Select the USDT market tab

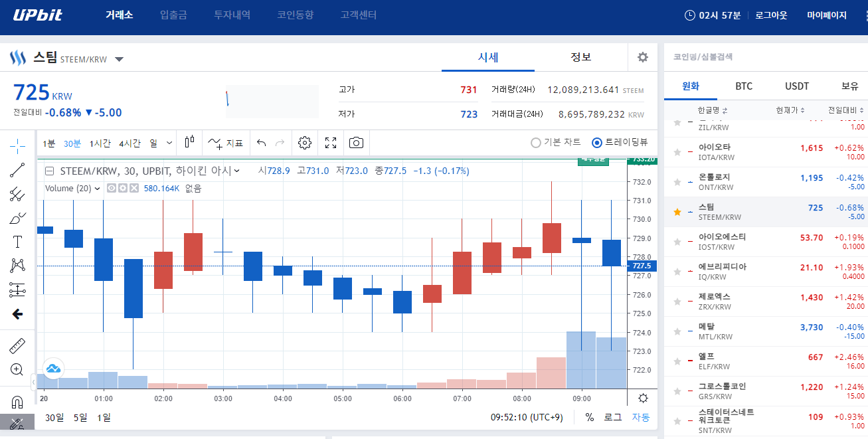click(797, 86)
